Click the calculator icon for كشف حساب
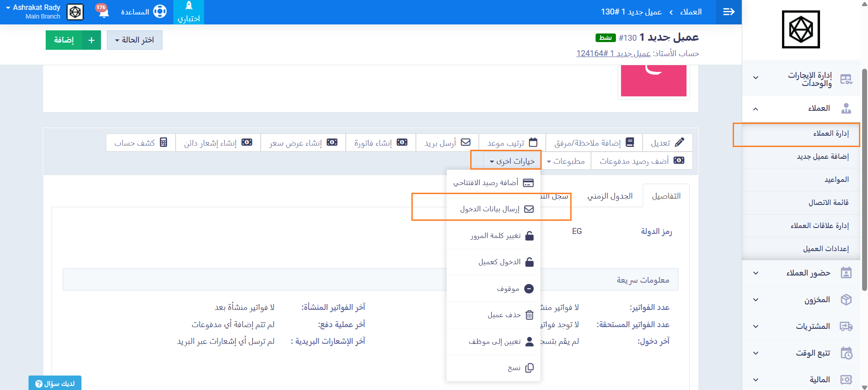868x390 pixels. (163, 143)
